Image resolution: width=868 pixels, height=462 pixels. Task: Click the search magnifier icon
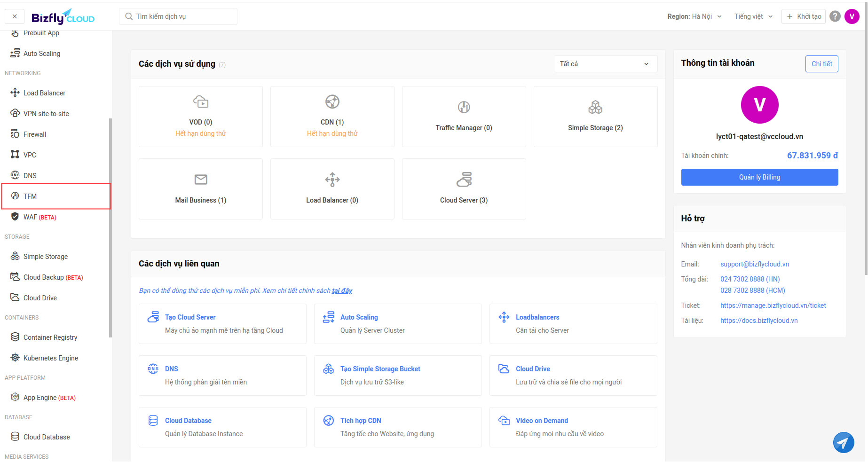click(x=129, y=16)
